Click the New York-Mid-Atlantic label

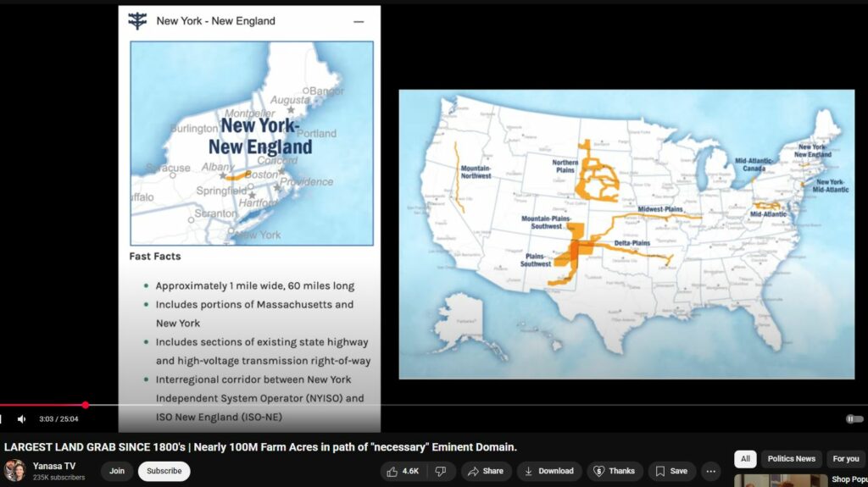831,185
